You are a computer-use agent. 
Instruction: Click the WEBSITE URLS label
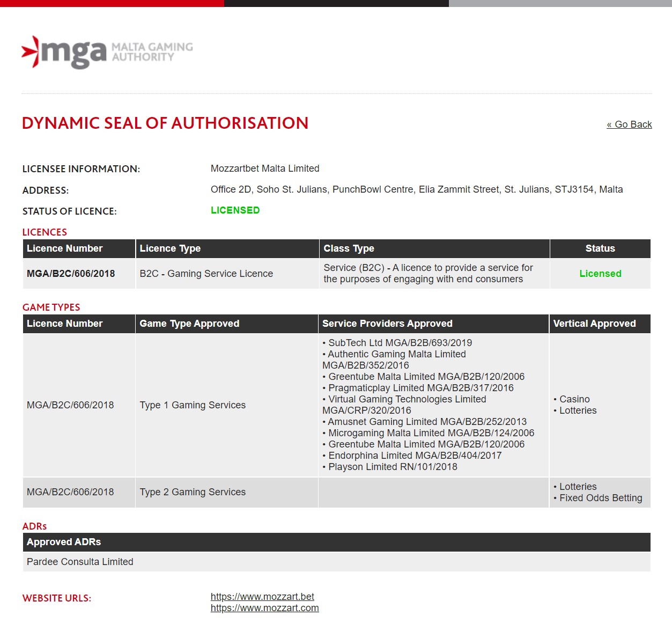point(57,598)
